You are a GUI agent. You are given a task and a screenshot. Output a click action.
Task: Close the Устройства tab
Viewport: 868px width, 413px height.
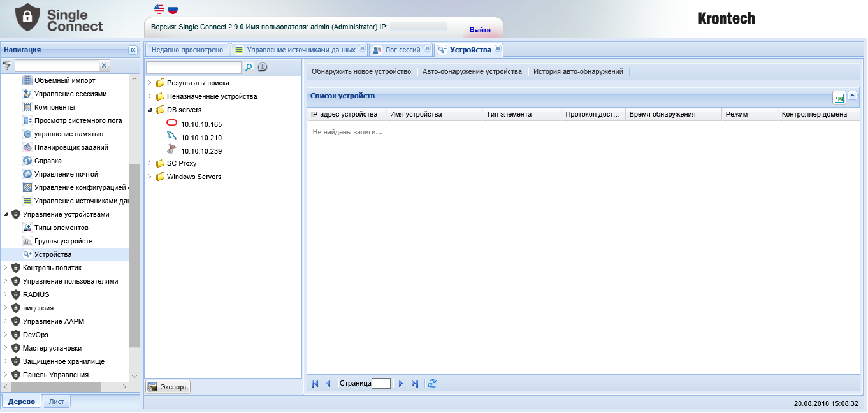coord(498,48)
